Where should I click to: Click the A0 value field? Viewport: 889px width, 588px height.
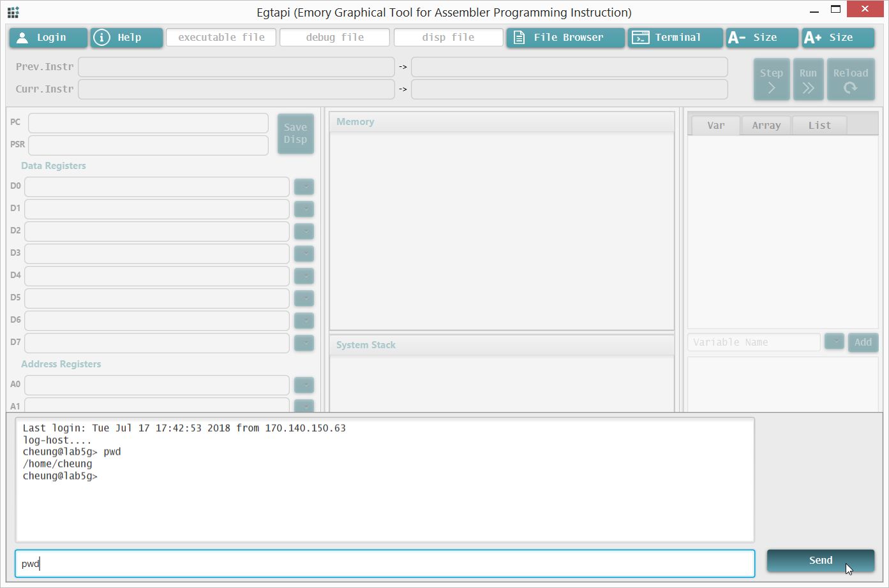click(x=157, y=385)
